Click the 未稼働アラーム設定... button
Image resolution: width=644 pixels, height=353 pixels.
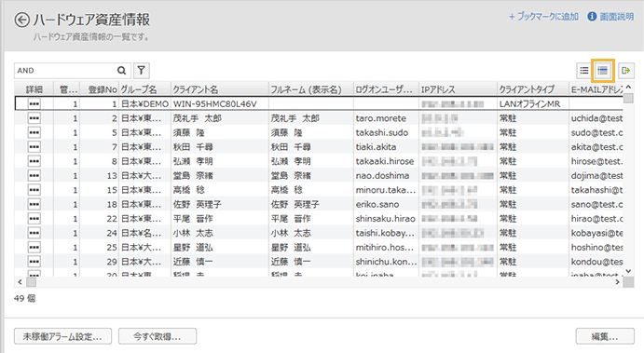click(x=62, y=336)
